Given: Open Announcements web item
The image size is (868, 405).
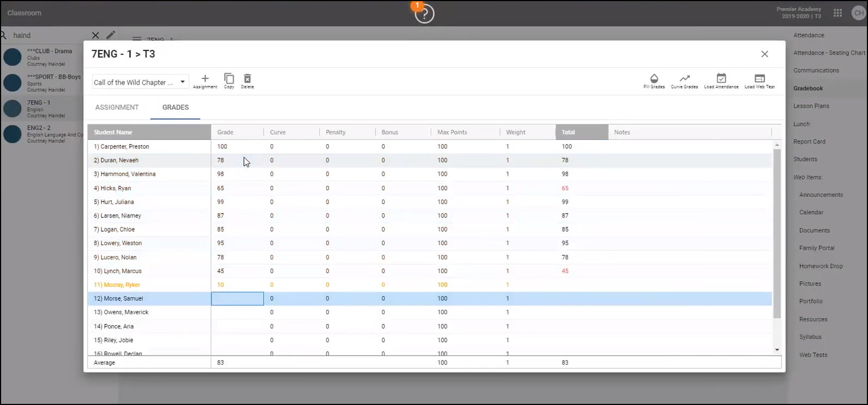Looking at the screenshot, I should pos(821,195).
